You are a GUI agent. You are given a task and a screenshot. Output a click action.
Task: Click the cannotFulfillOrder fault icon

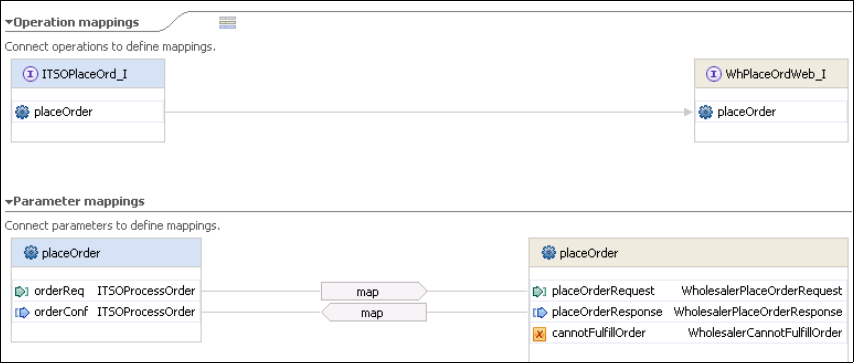point(539,334)
